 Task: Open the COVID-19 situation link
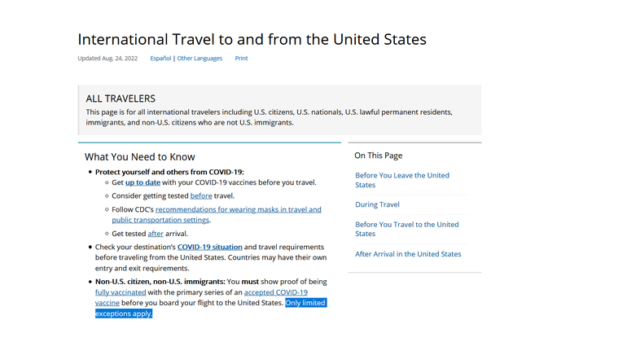(x=208, y=247)
